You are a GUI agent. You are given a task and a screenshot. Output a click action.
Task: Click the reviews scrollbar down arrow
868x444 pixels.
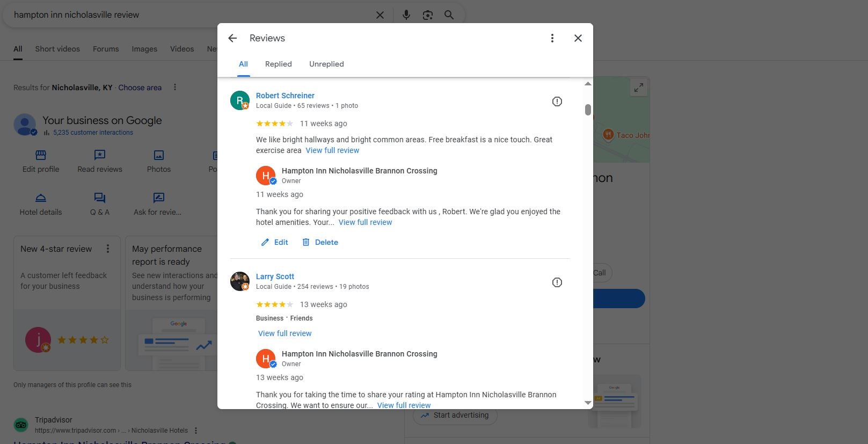click(x=588, y=403)
